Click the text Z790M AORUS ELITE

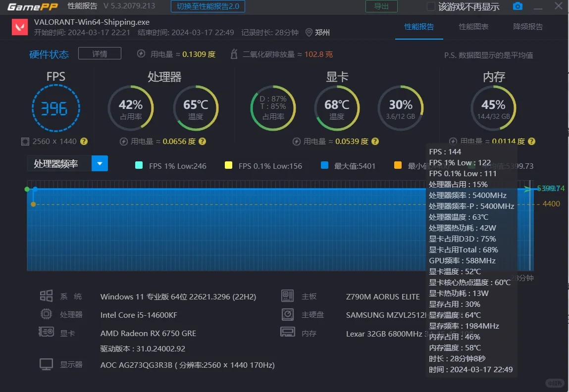(383, 296)
